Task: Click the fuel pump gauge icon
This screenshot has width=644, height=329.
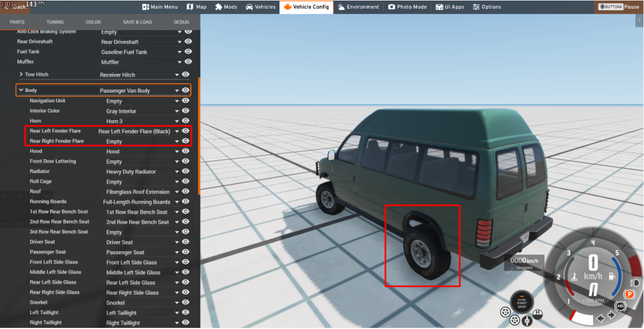Action: (612, 276)
